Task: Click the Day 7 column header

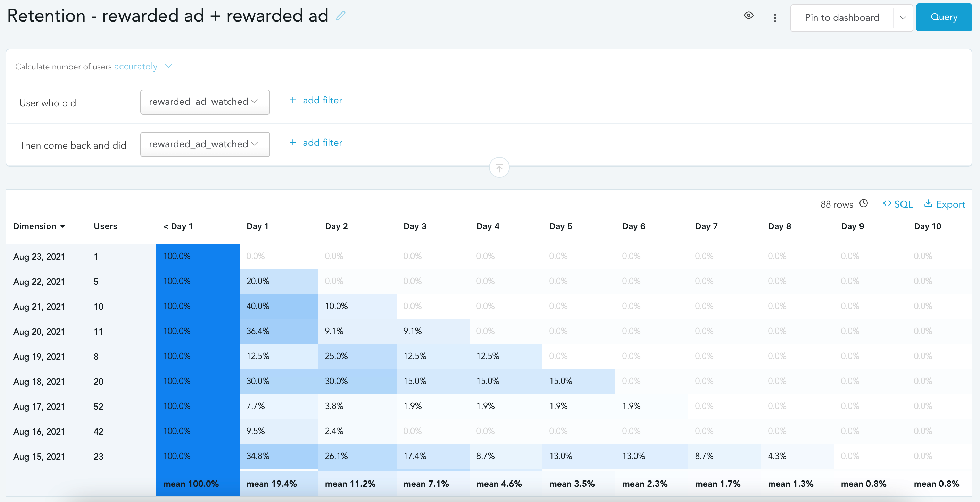Action: tap(706, 226)
